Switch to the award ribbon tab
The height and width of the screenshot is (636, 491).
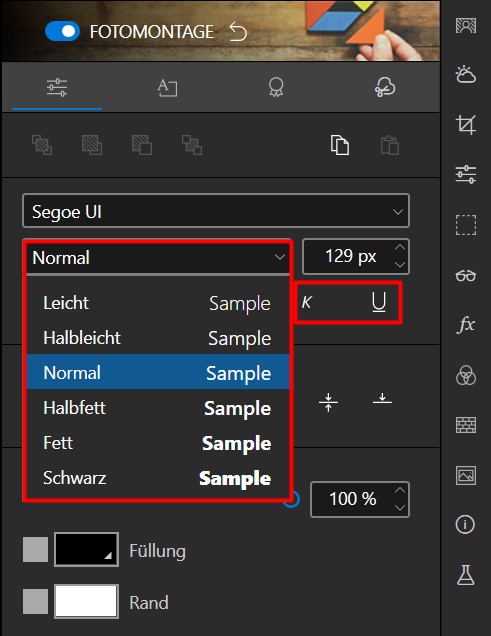tap(276, 87)
